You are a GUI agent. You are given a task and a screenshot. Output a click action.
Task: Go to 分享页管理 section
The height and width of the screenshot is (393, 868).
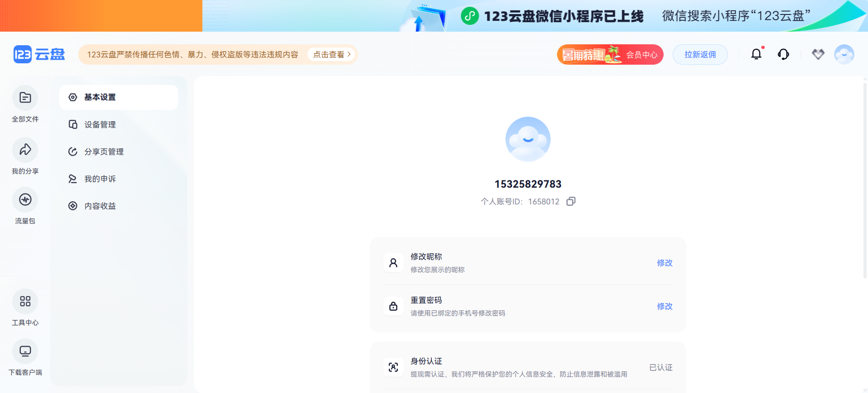coord(118,152)
